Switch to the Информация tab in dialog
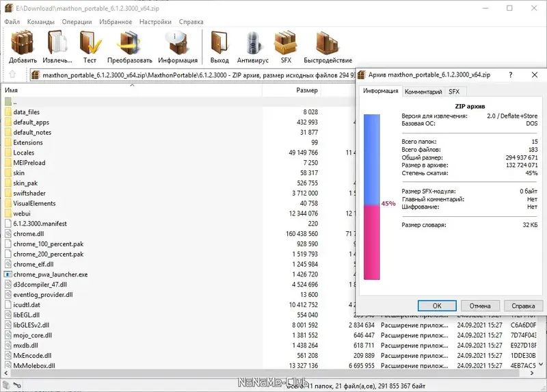The image size is (547, 392). (x=380, y=91)
